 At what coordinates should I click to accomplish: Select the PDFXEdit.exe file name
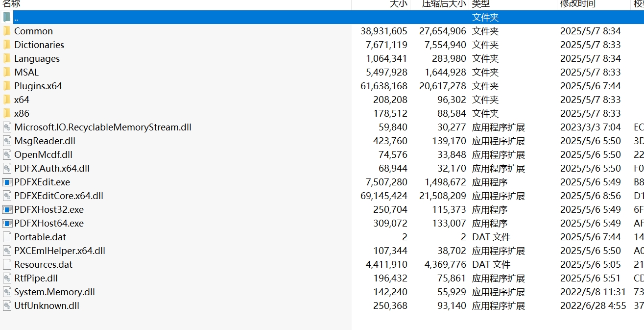tap(42, 182)
